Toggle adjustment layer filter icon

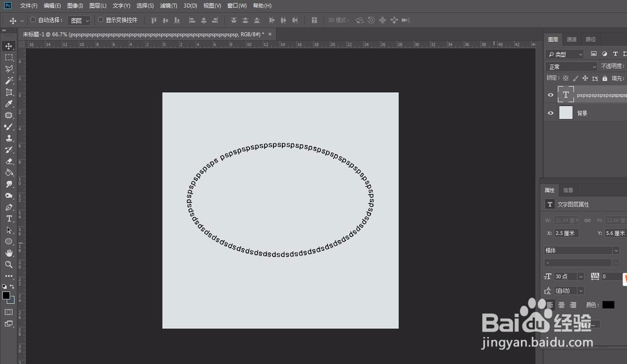point(604,54)
